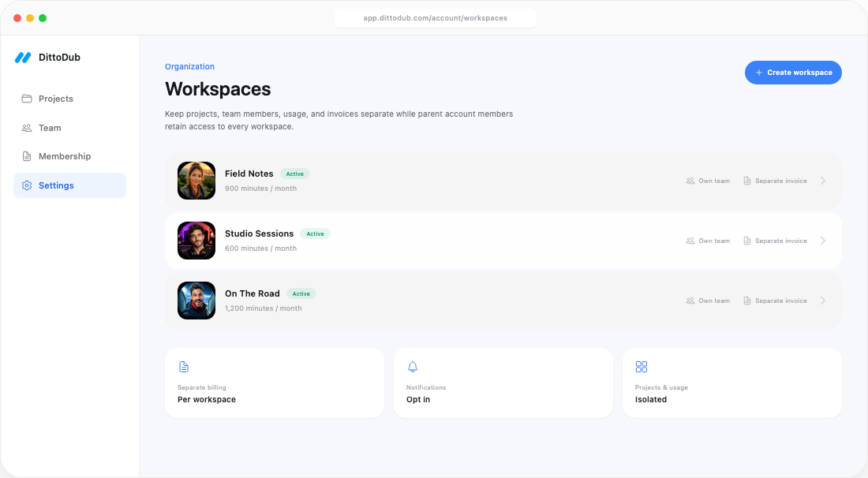Click the Active badge on On The Road
This screenshot has height=478, width=868.
(301, 293)
